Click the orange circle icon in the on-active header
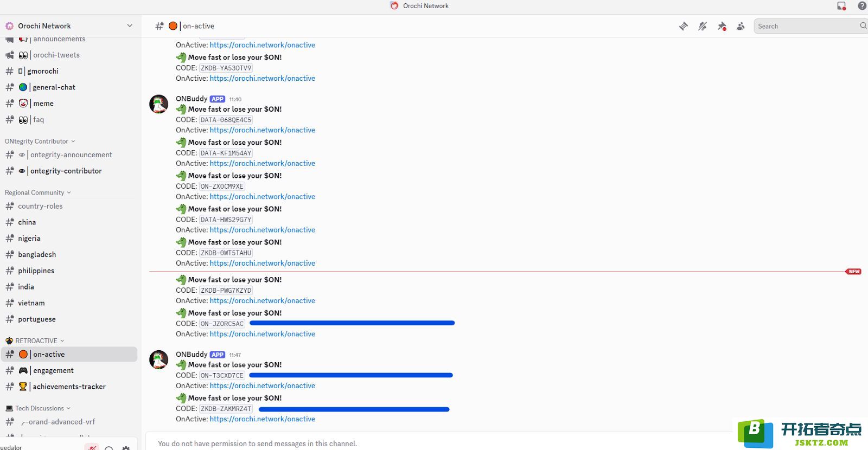 [x=173, y=26]
